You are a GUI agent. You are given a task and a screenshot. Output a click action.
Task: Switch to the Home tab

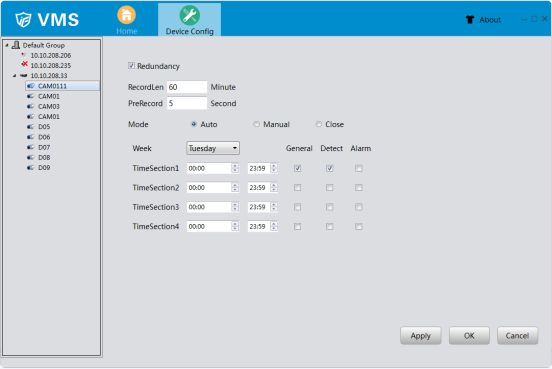(x=127, y=20)
